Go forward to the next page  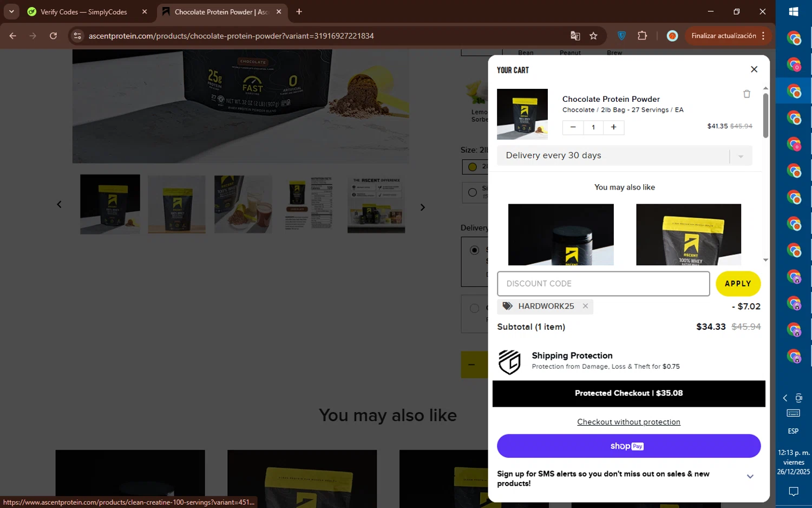click(x=33, y=36)
